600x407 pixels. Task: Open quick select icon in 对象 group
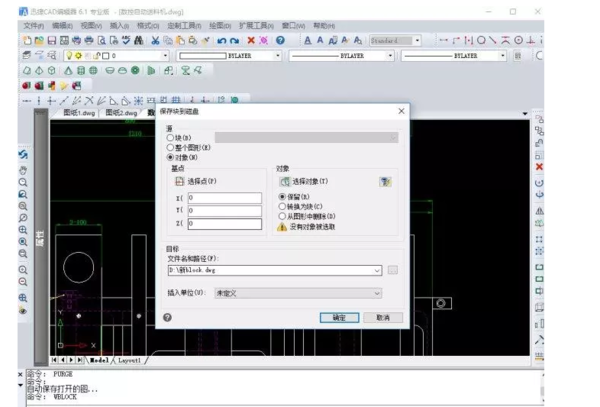point(384,182)
